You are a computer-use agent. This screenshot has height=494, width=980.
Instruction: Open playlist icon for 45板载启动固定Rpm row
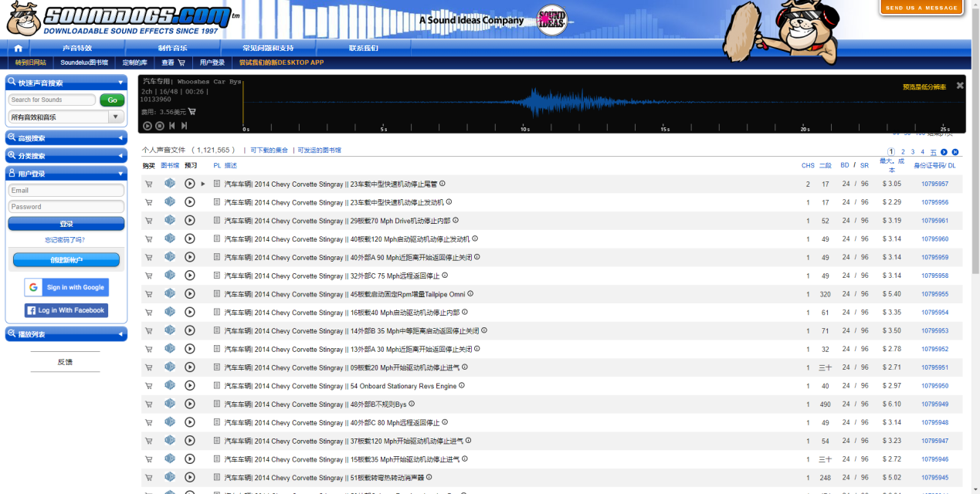point(217,294)
